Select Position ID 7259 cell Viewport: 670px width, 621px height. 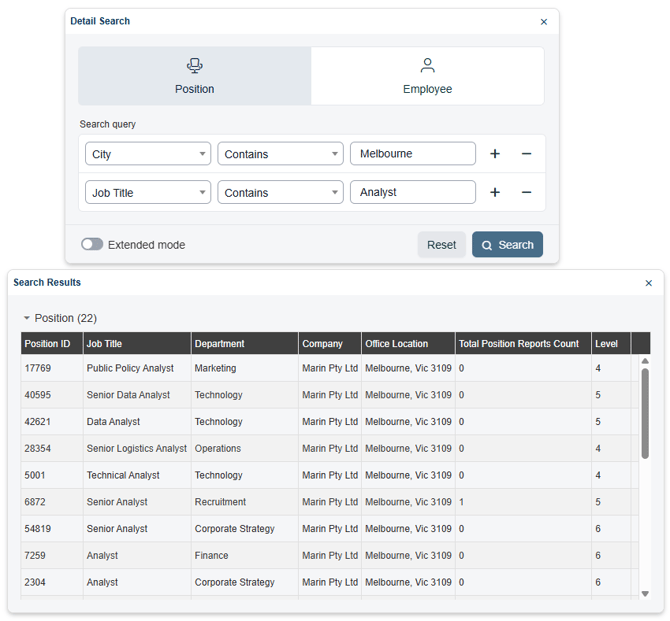pyautogui.click(x=52, y=556)
